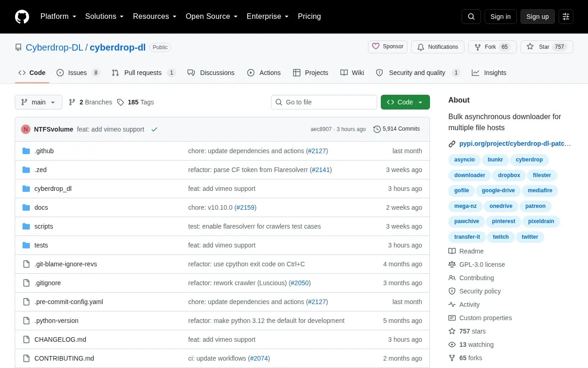Star the repository
Image resolution: width=588 pixels, height=368 pixels.
547,47
